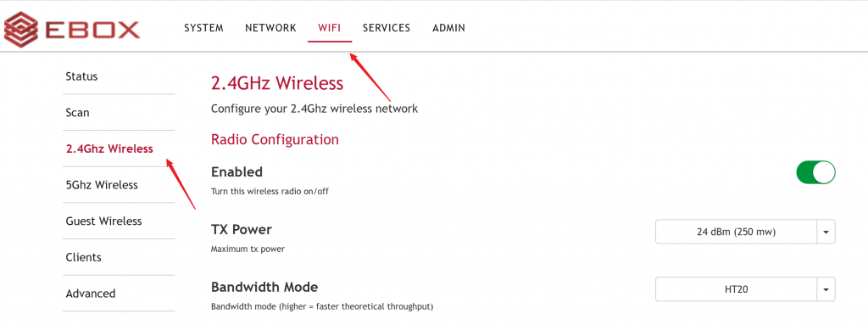Open the Bandwidth Mode dropdown arrow

point(826,289)
